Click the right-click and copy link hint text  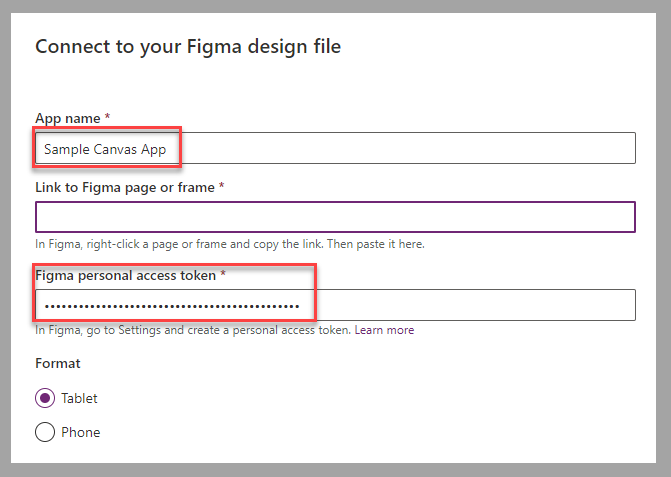(x=230, y=244)
